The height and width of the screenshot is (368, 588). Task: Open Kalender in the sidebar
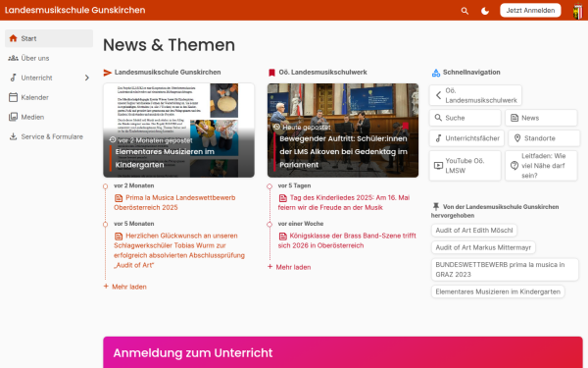(49, 97)
